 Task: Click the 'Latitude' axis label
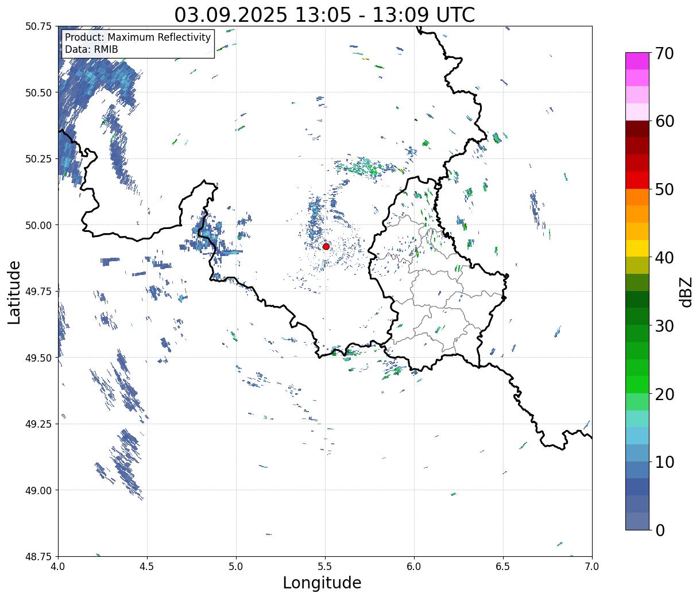pos(14,292)
